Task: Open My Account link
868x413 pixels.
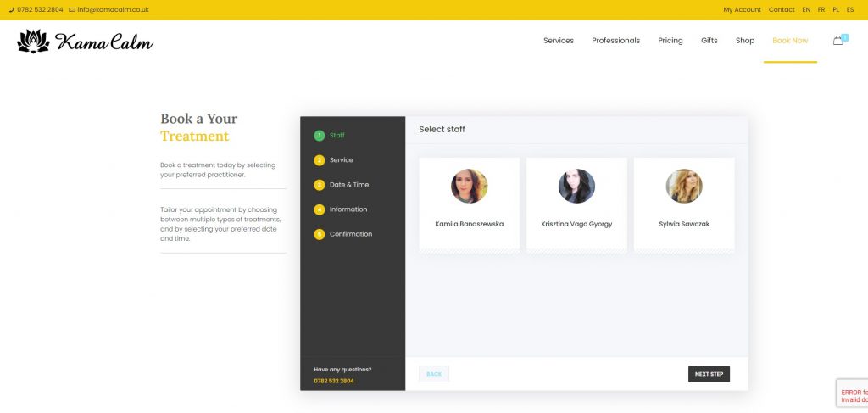Action: 742,10
